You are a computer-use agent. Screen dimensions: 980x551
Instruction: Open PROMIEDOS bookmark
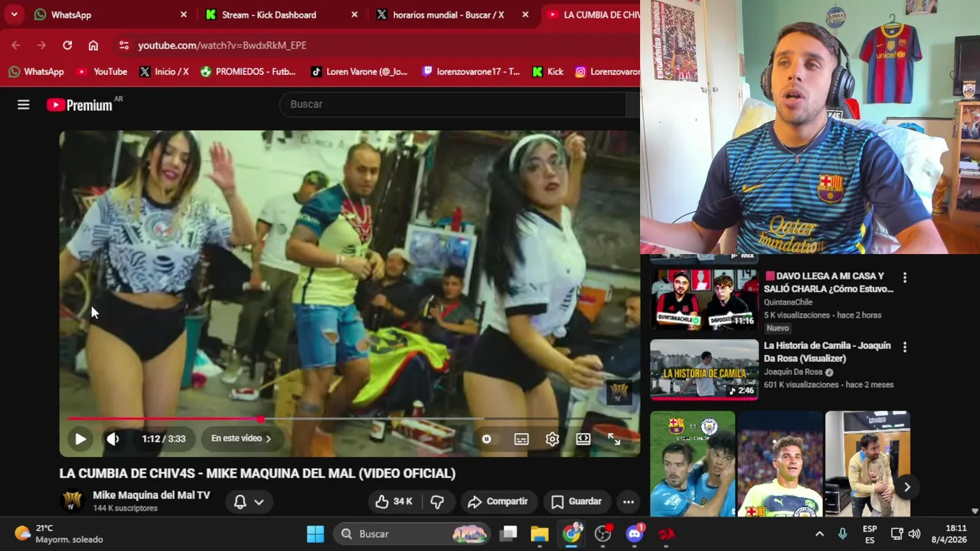click(x=247, y=71)
